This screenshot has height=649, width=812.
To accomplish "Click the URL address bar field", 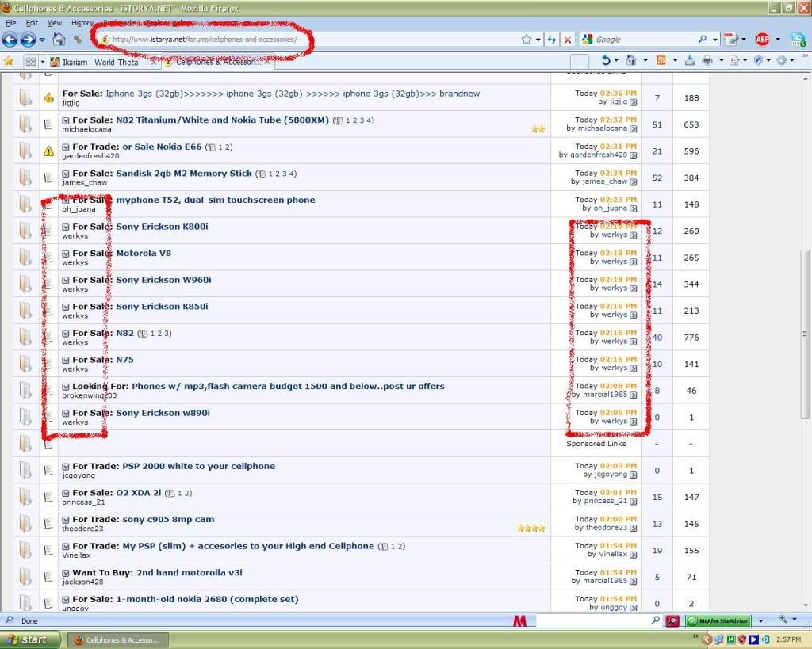I will pyautogui.click(x=309, y=40).
